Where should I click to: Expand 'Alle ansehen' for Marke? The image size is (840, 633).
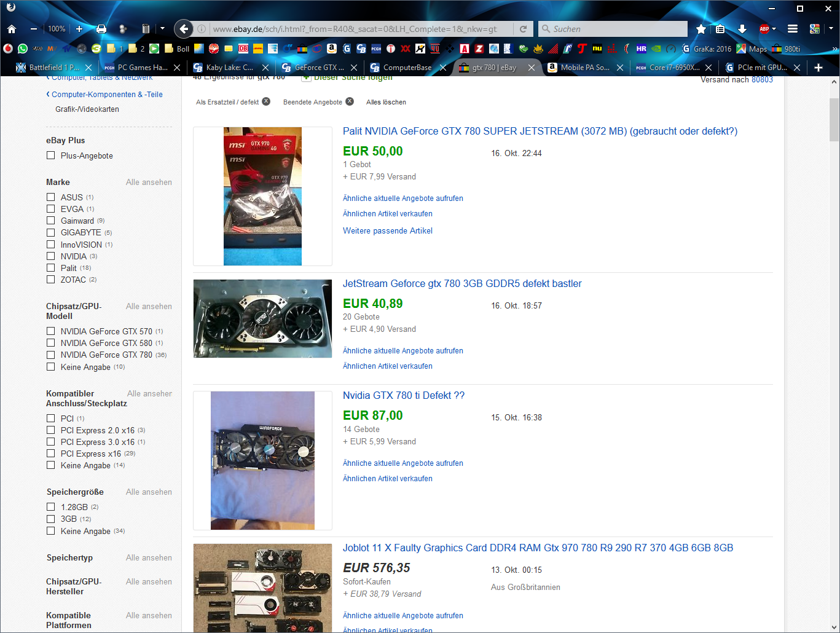[149, 182]
